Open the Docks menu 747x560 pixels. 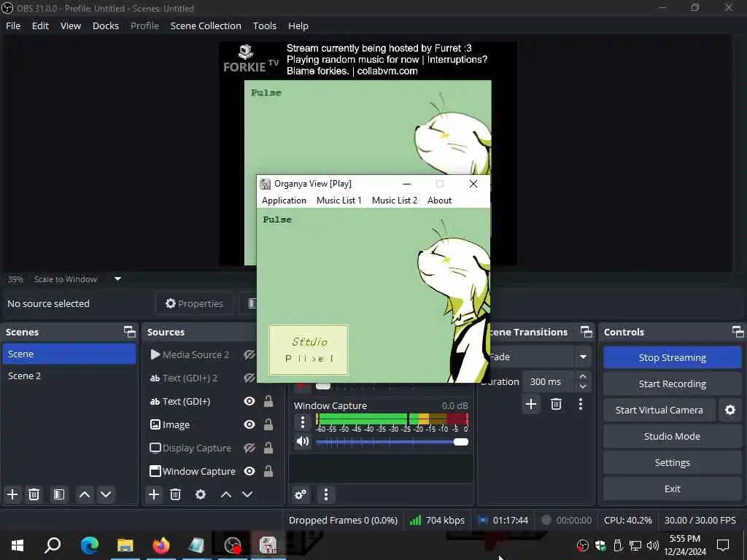[x=106, y=26]
